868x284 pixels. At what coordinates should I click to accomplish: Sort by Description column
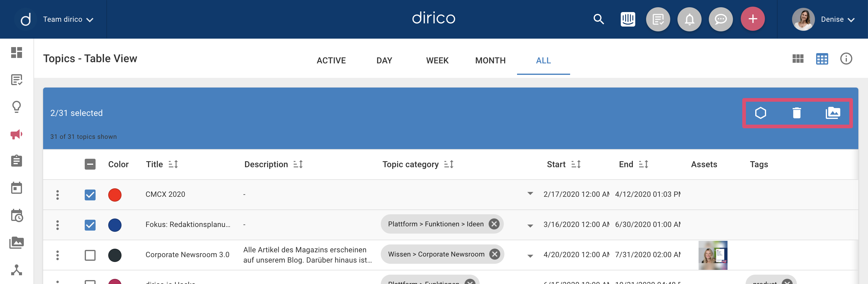pyautogui.click(x=298, y=164)
